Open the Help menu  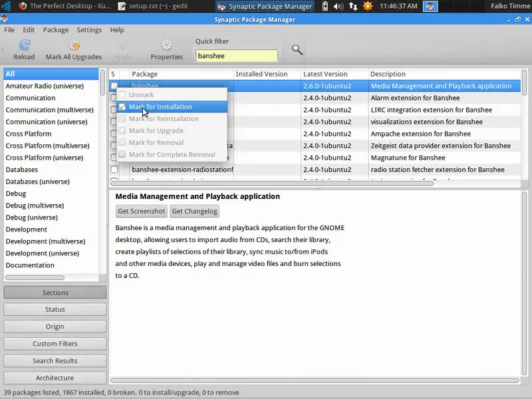[x=117, y=30]
